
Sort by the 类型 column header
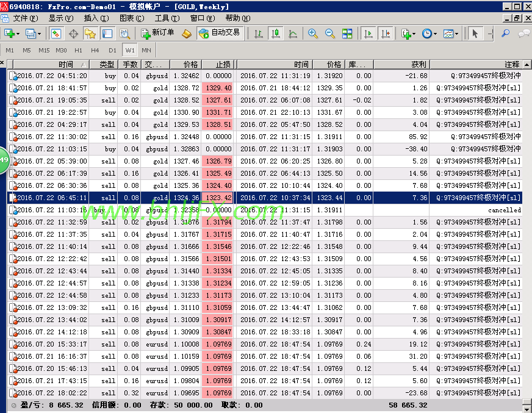pyautogui.click(x=104, y=65)
